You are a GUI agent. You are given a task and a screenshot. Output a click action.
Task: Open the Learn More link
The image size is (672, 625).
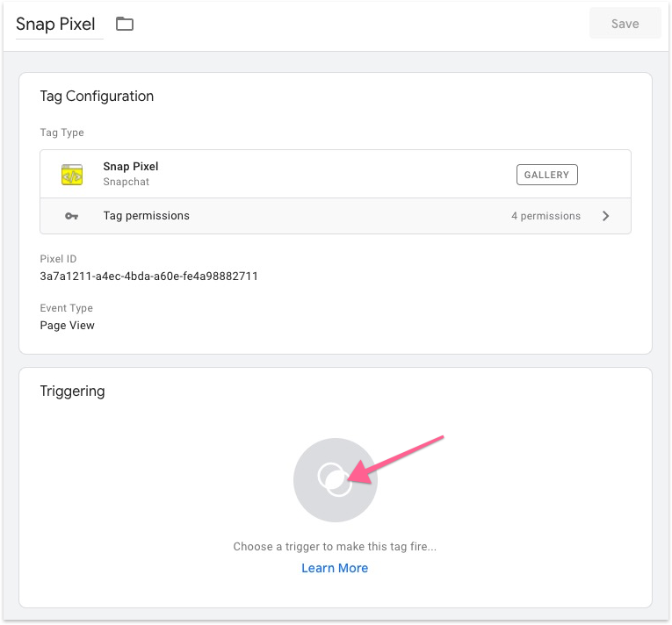(335, 568)
